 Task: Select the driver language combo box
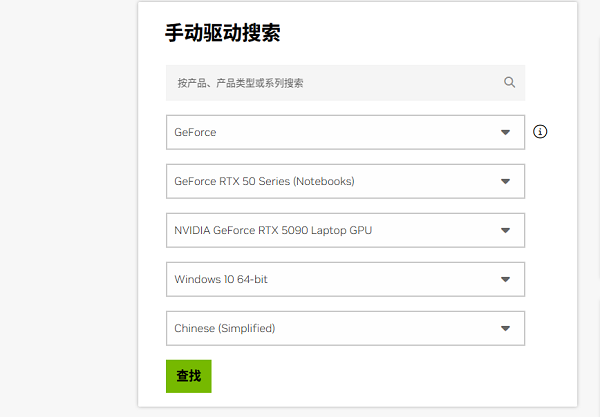click(330, 328)
